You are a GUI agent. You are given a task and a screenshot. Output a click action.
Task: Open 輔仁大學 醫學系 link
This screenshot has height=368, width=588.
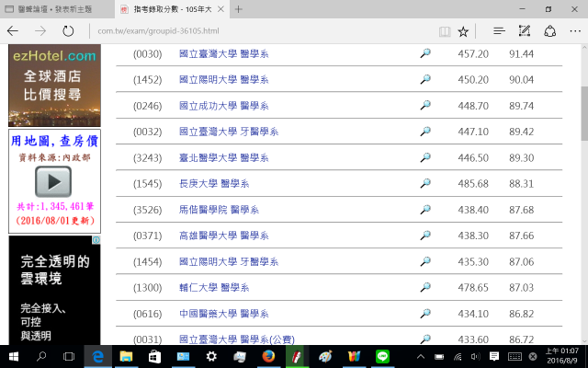[214, 288]
